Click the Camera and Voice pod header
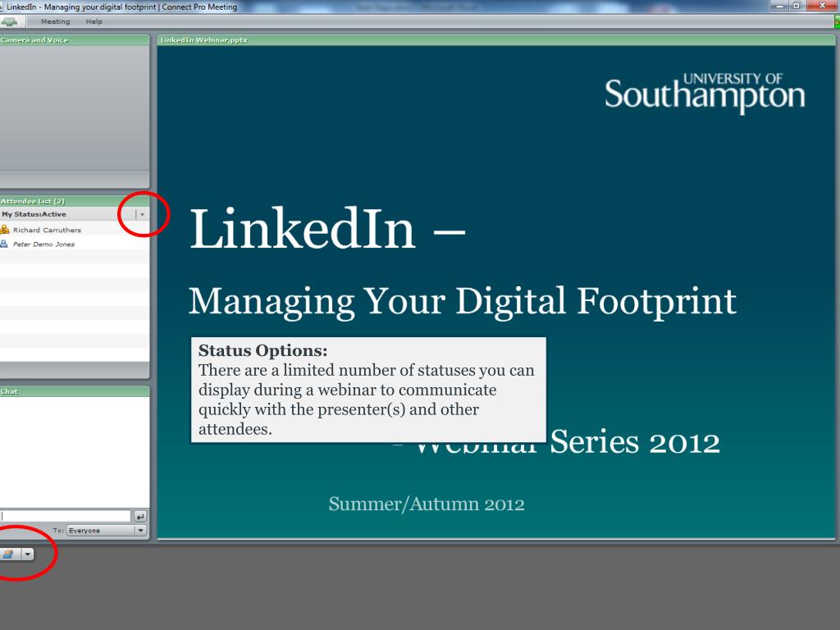Screen dimensions: 840x630 pyautogui.click(x=75, y=40)
